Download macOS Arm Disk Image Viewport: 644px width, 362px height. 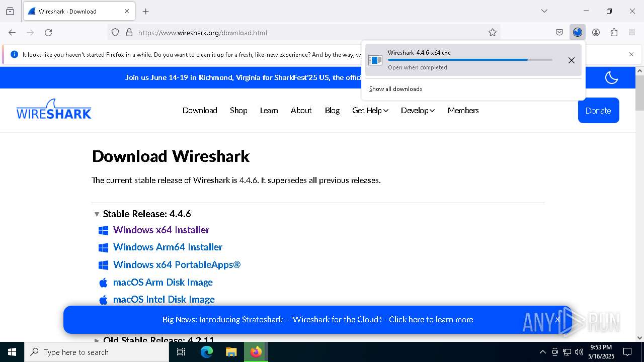[x=163, y=282]
